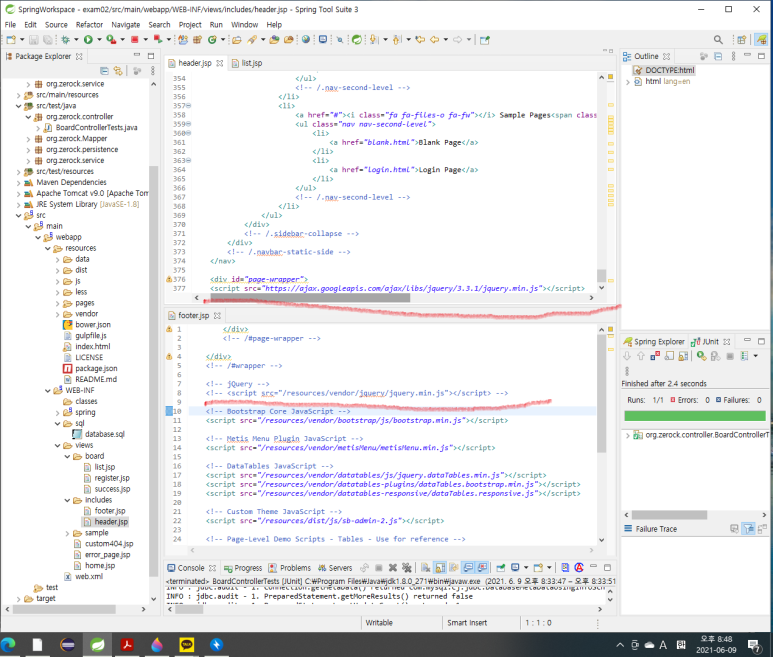This screenshot has height=657, width=773.
Task: Click Remove All Terminated Launches icon in Console
Action: [x=407, y=567]
